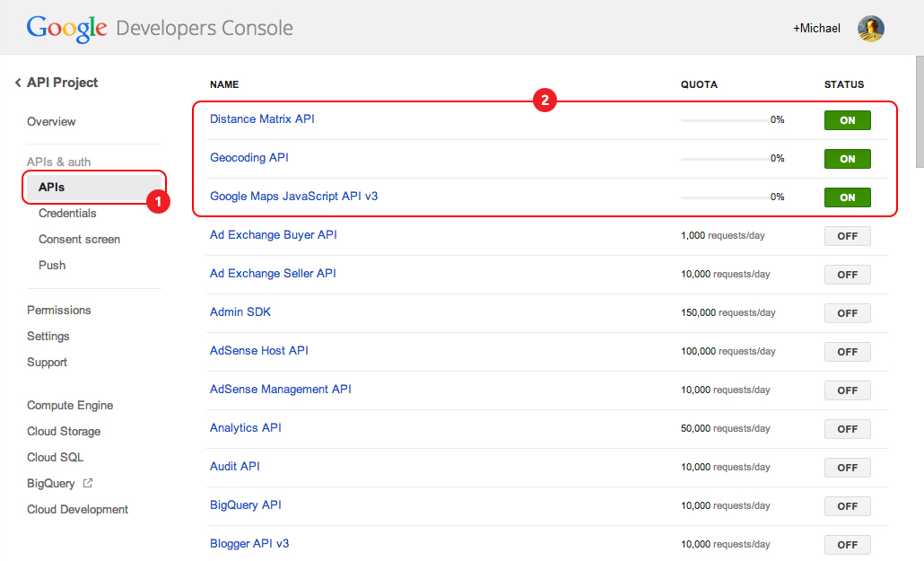Go back using API Project chevron

pos(18,83)
